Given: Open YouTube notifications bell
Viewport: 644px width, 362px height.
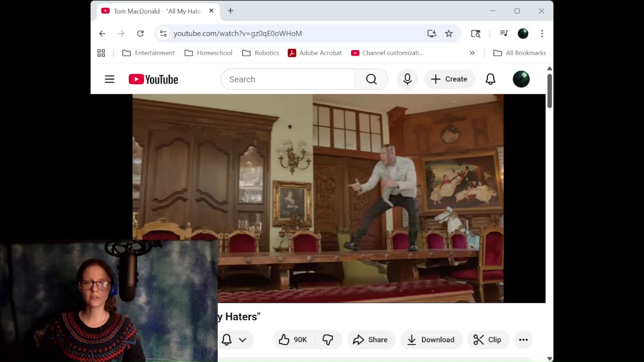Looking at the screenshot, I should (491, 79).
